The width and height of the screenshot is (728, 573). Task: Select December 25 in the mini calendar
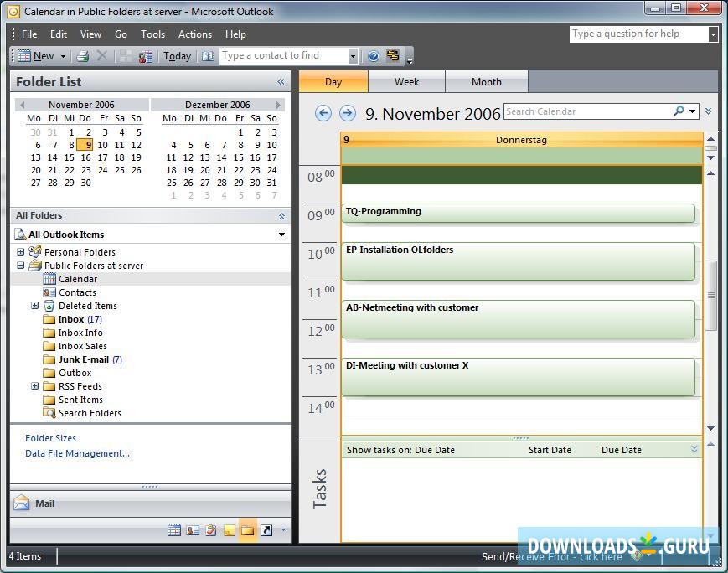pyautogui.click(x=172, y=183)
